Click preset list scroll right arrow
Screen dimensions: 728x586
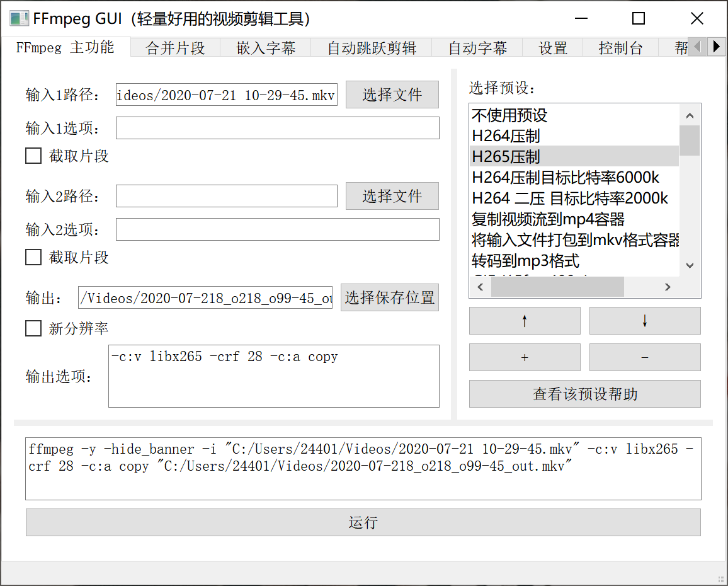click(668, 287)
